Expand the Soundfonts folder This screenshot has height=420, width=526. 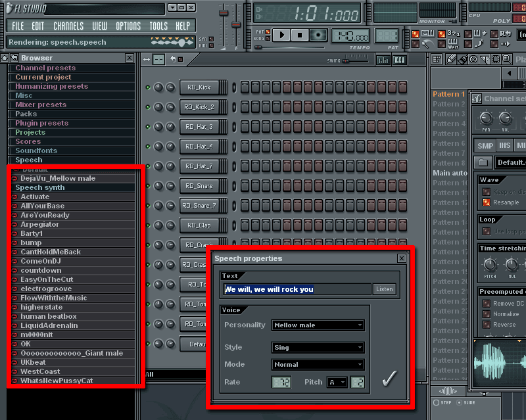click(x=72, y=151)
